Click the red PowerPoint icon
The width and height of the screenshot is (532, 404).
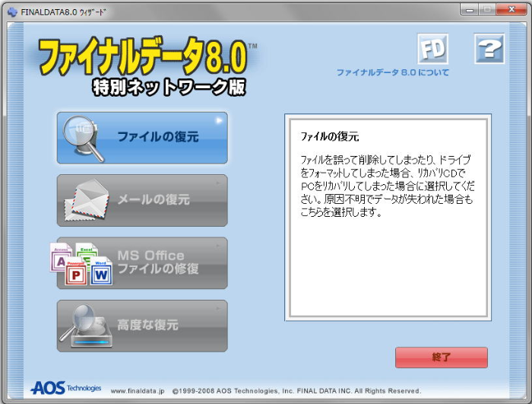pyautogui.click(x=77, y=274)
